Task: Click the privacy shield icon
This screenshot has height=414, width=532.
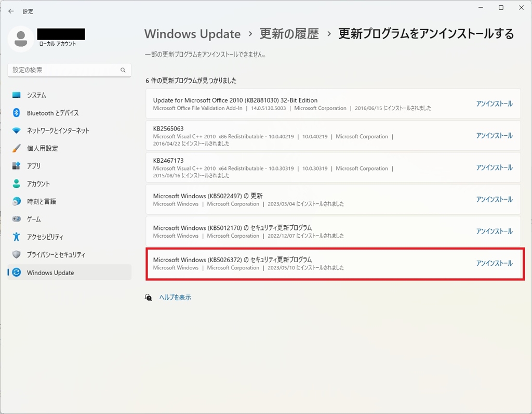Action: pyautogui.click(x=16, y=254)
